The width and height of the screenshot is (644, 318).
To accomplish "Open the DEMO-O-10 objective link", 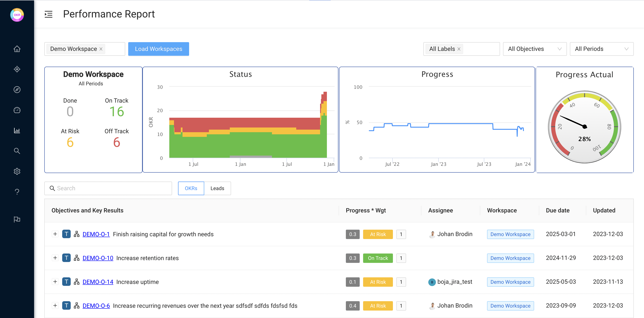I will click(98, 258).
